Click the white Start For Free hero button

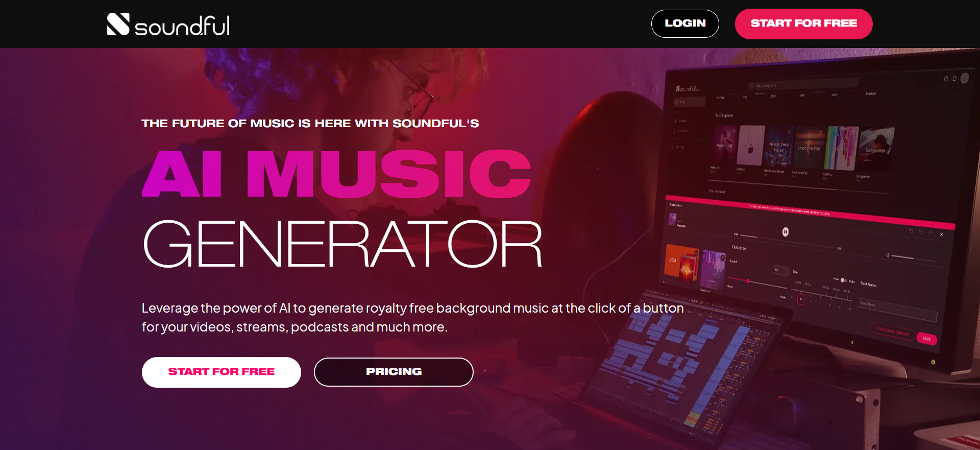[x=222, y=372]
